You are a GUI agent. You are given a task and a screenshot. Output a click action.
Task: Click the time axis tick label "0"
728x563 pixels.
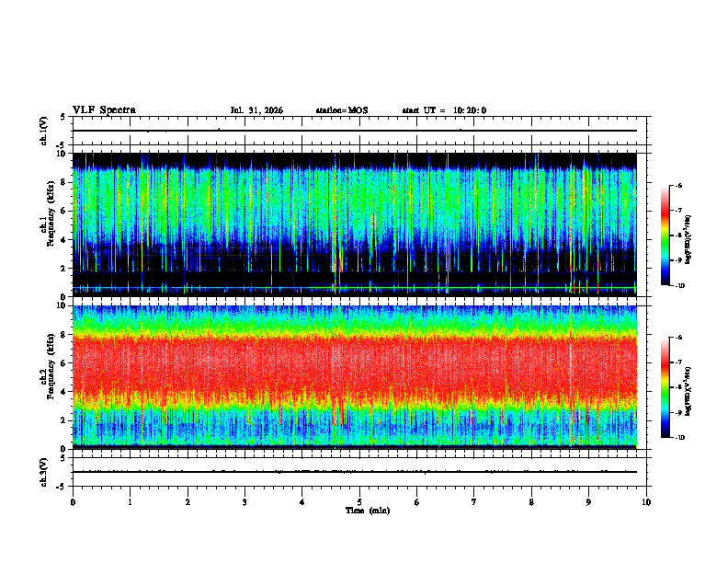(73, 502)
